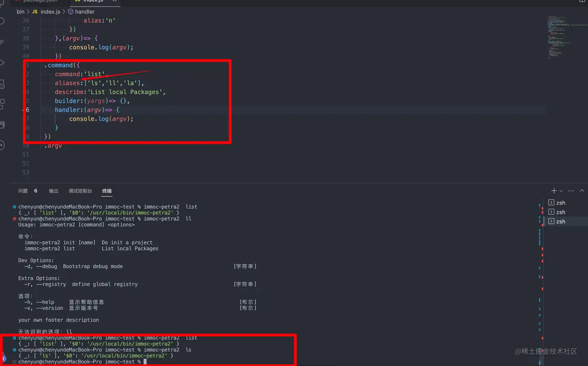Click 'your own footer description' text
The image size is (588, 366).
tap(58, 320)
